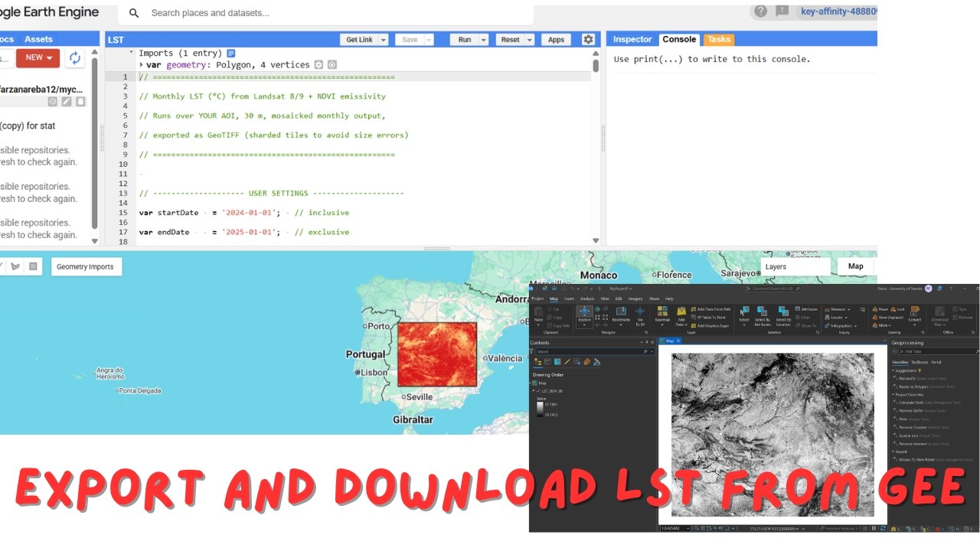Click the repository history icon
Image resolution: width=980 pixels, height=551 pixels.
[x=53, y=102]
